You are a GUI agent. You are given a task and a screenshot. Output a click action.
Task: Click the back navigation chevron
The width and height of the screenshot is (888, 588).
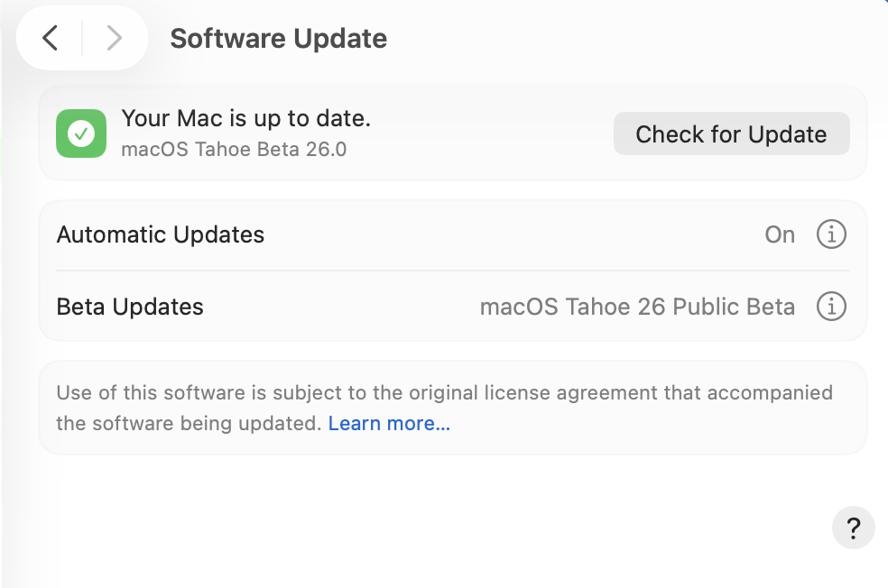coord(50,38)
